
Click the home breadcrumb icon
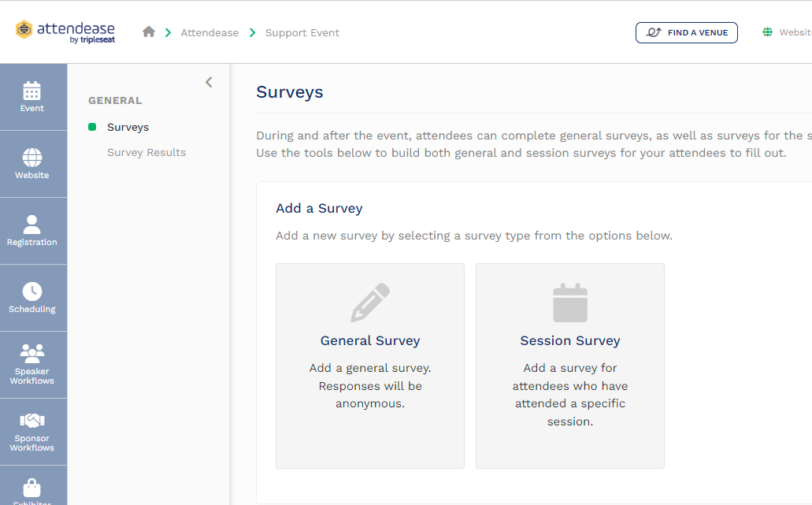tap(147, 32)
